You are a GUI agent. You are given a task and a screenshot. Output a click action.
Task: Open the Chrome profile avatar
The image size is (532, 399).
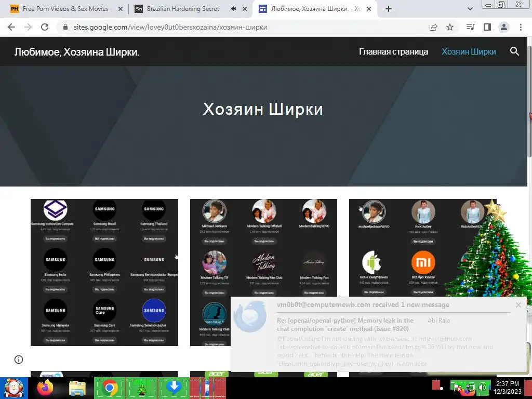click(x=504, y=27)
